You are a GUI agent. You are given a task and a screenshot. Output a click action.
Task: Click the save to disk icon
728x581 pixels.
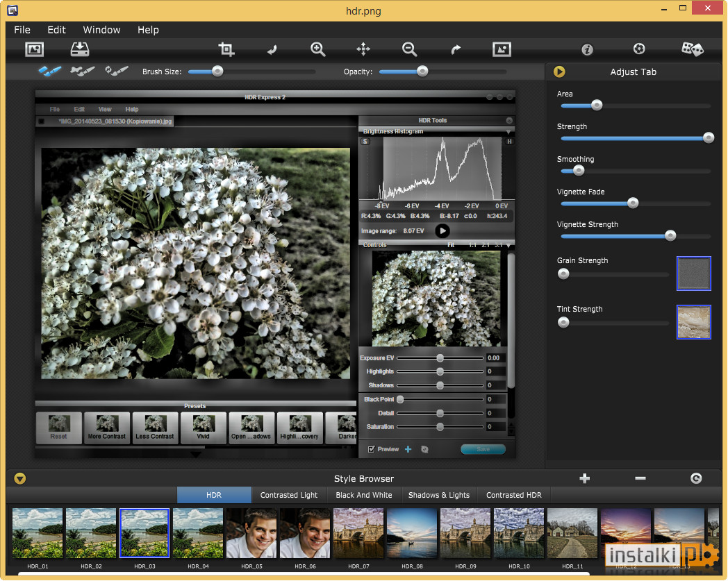[80, 49]
